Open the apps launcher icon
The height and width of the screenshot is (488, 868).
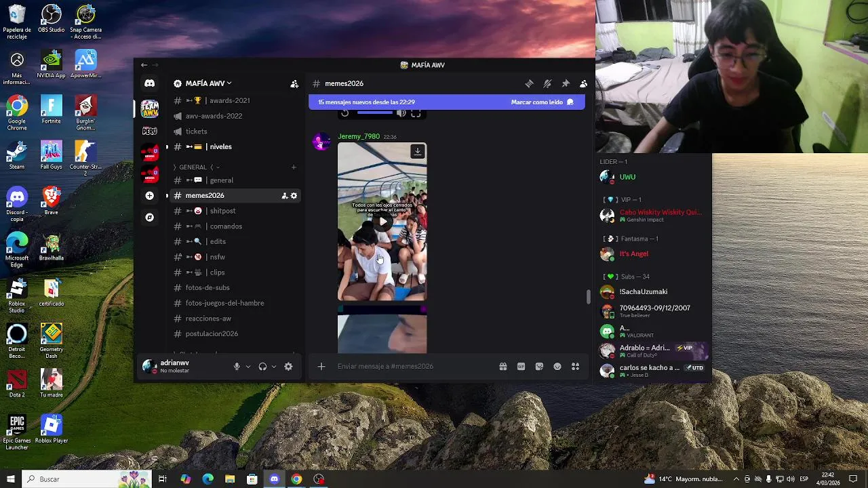(575, 367)
